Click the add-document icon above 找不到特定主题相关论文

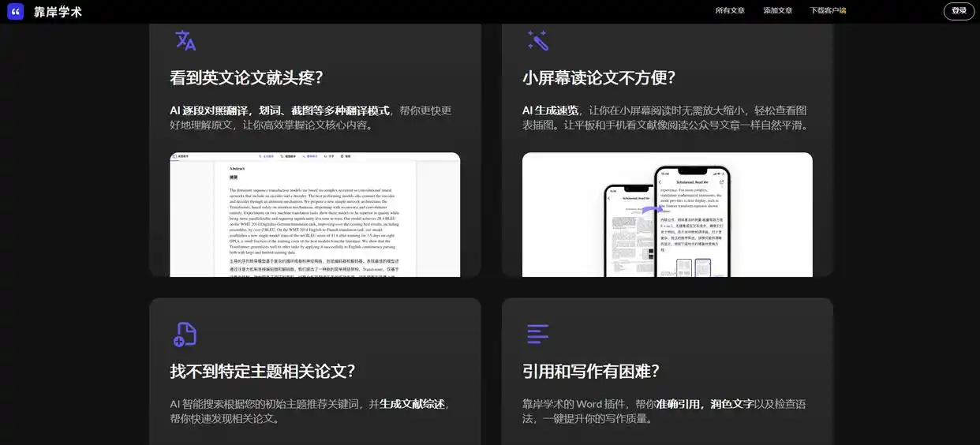(x=185, y=335)
